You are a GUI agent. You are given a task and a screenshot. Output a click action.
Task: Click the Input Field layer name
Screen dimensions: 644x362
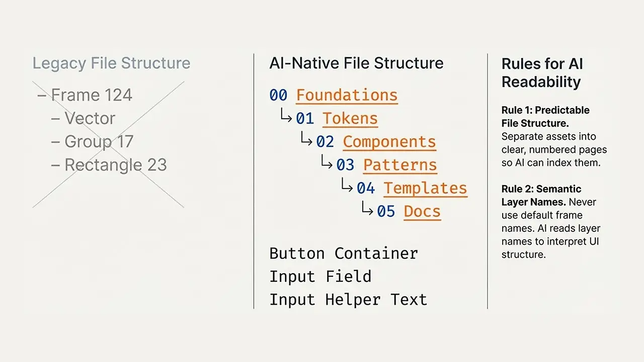pos(320,277)
